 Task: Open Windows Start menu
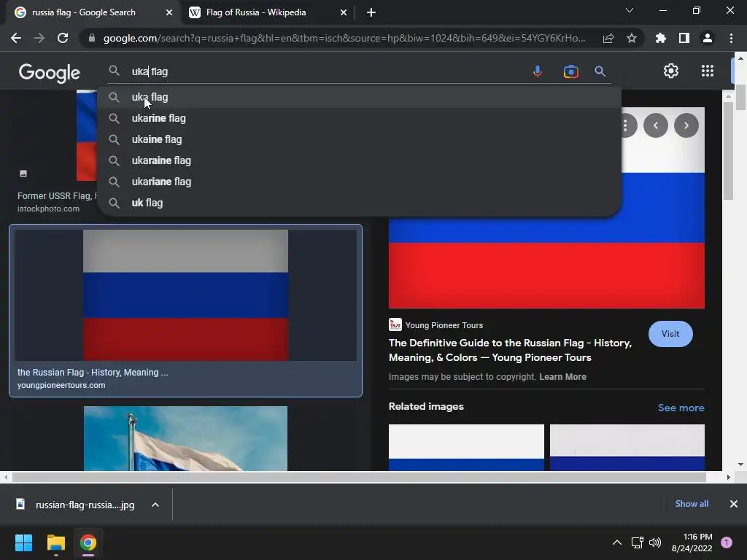click(x=23, y=542)
